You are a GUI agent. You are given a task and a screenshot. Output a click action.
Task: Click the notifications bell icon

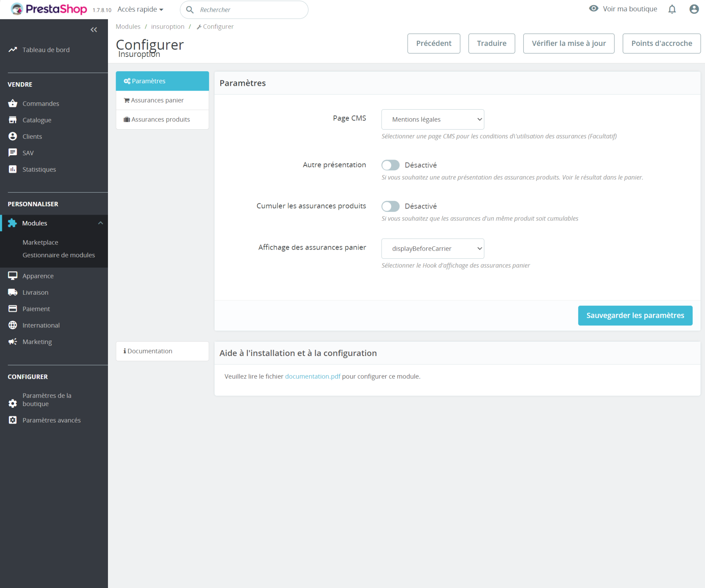pos(672,9)
